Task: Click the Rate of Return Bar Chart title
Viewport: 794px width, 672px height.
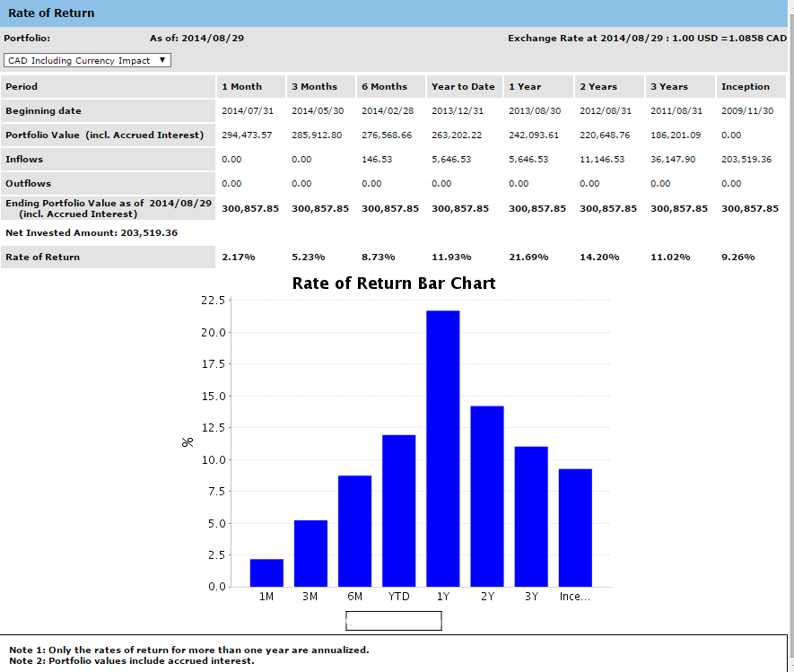Action: click(394, 284)
